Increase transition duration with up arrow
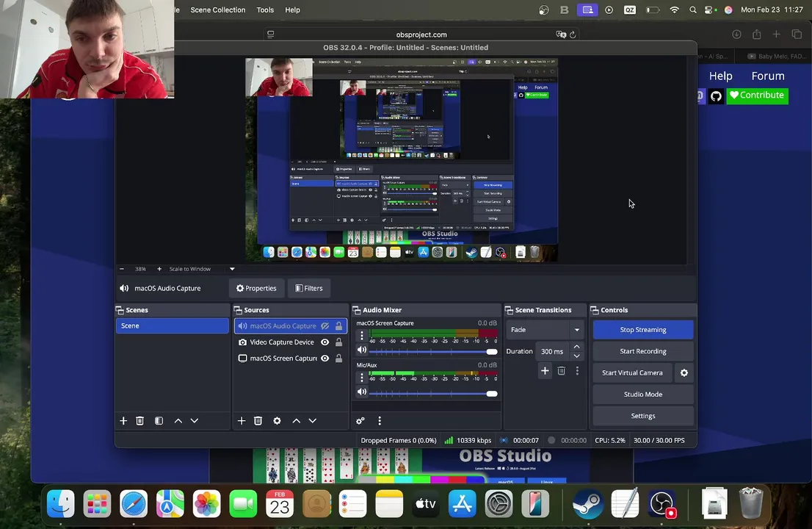 576,347
